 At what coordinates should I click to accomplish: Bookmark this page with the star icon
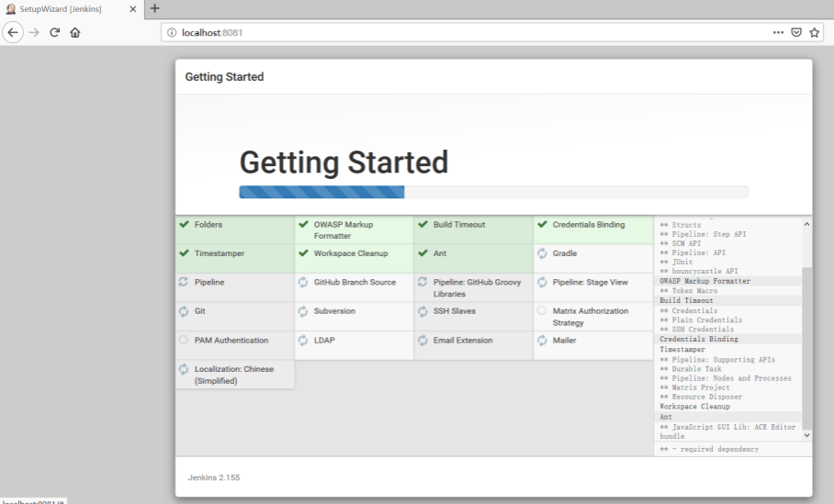815,32
